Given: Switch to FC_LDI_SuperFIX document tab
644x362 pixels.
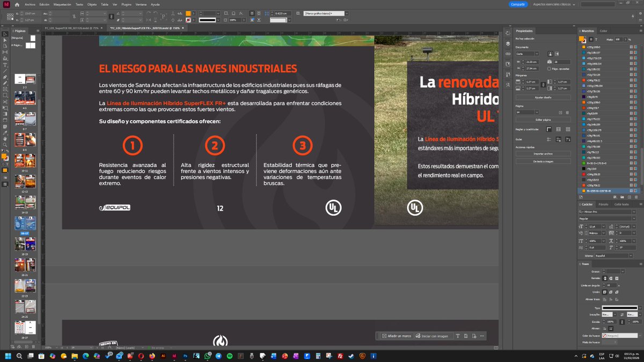Looking at the screenshot, I should [x=72, y=28].
